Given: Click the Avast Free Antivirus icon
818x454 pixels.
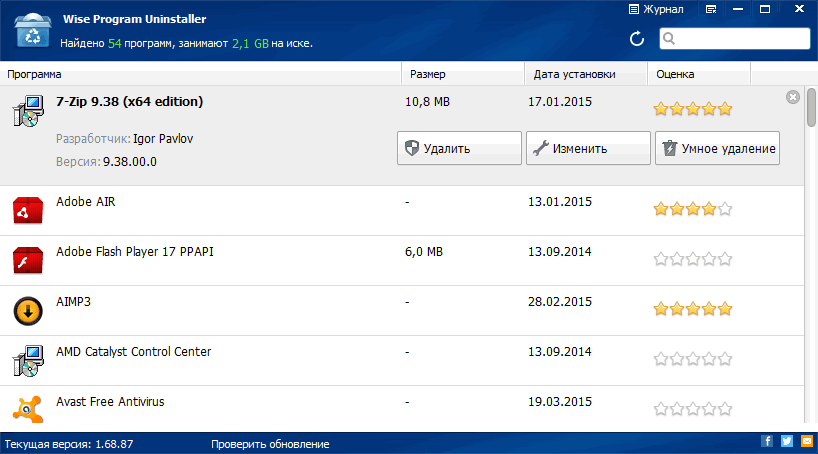Looking at the screenshot, I should (28, 409).
